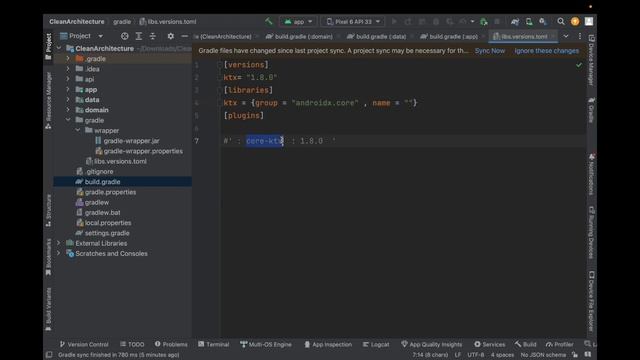The height and width of the screenshot is (360, 640).
Task: Expand the app module folder
Action: [x=68, y=89]
